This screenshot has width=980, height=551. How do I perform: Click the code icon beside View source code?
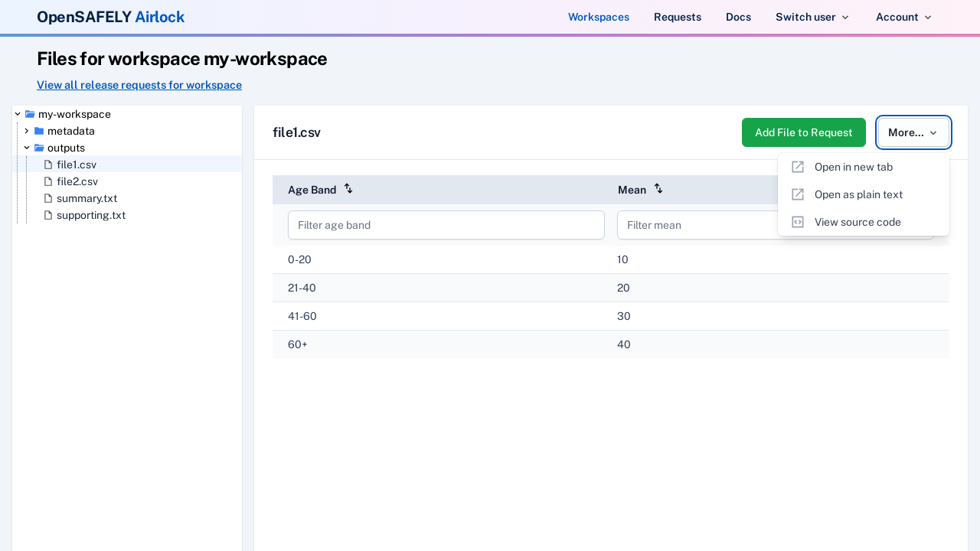797,222
